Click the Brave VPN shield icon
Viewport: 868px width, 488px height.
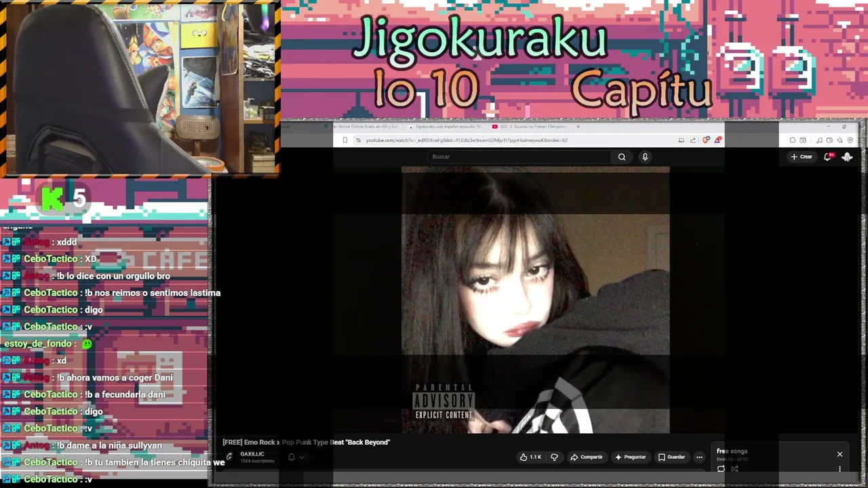coord(850,140)
